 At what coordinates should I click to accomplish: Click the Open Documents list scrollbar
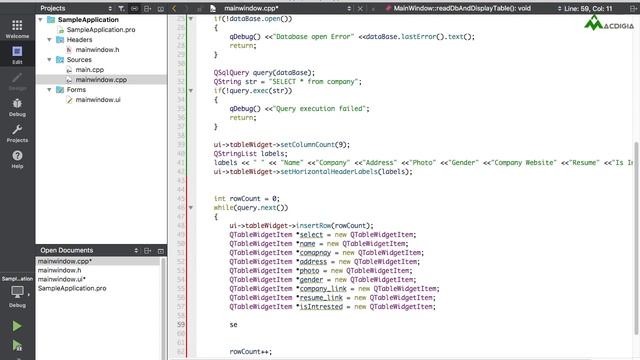[x=163, y=309]
